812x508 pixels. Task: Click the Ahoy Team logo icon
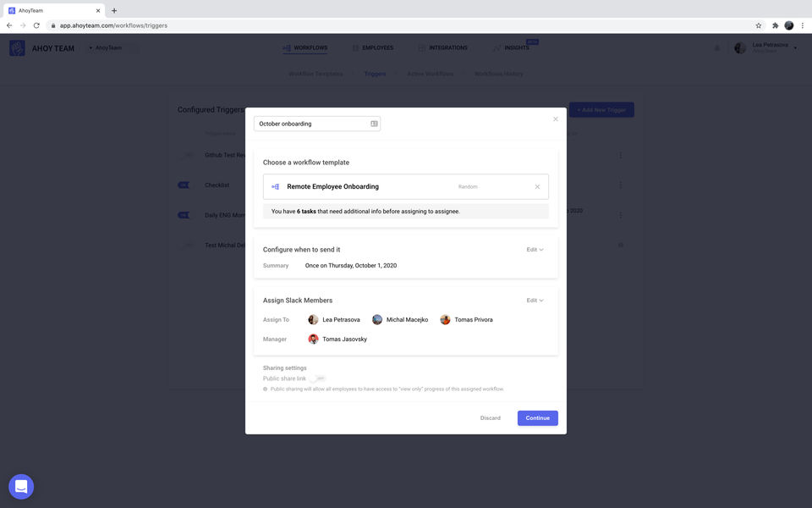[x=17, y=47]
